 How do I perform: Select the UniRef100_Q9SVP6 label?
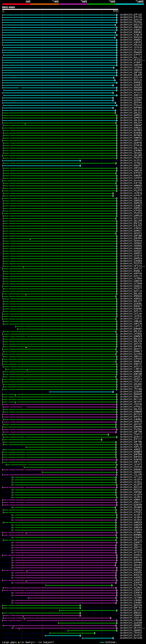131,103
